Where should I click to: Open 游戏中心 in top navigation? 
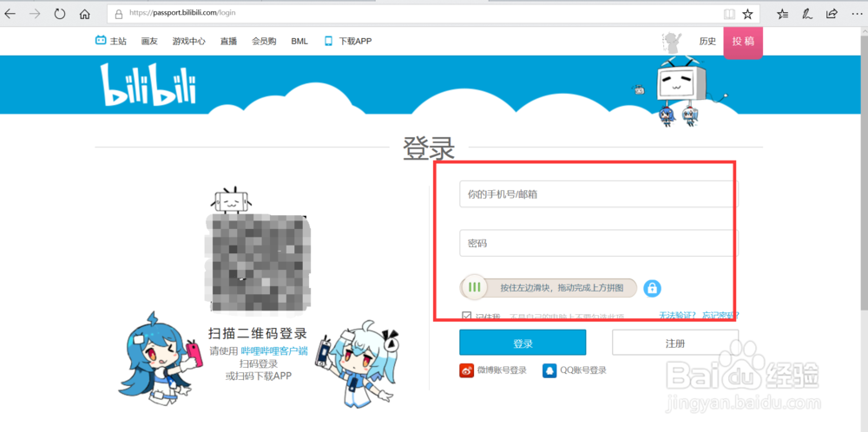(x=188, y=41)
